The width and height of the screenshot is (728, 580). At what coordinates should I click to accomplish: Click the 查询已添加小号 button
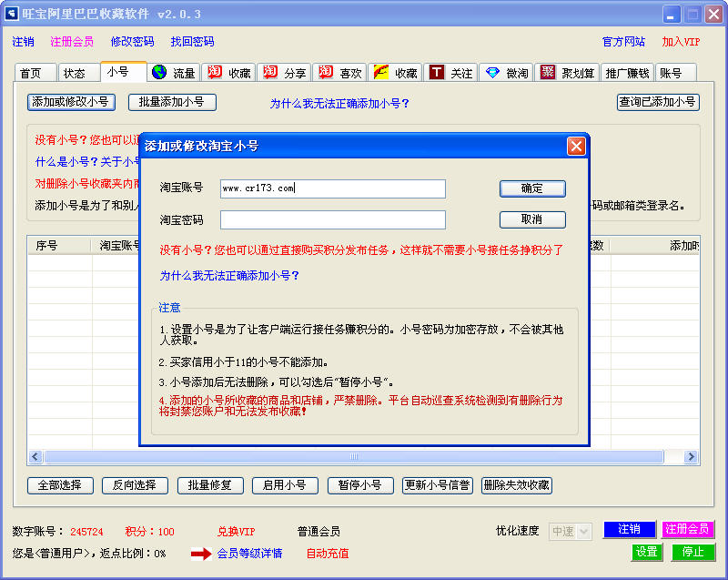658,102
